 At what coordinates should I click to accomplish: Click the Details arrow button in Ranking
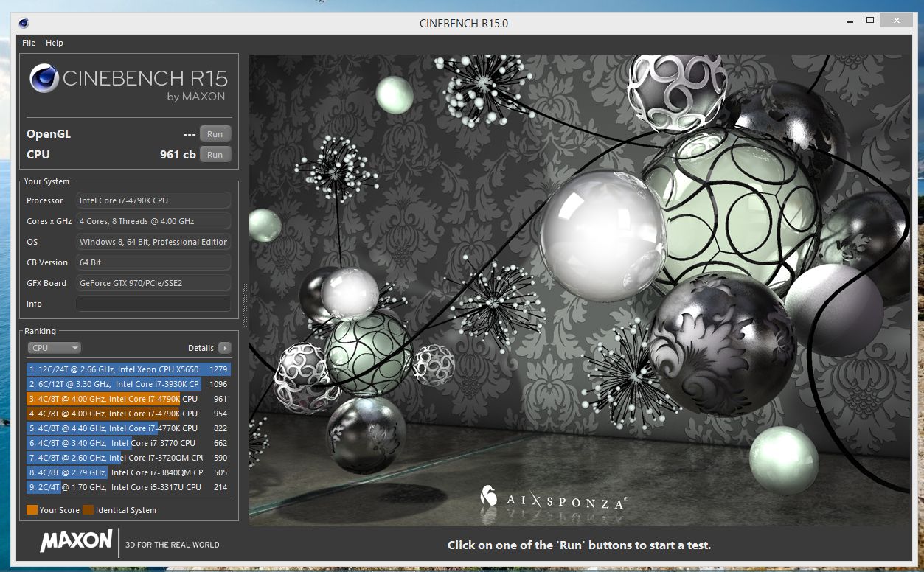(225, 348)
